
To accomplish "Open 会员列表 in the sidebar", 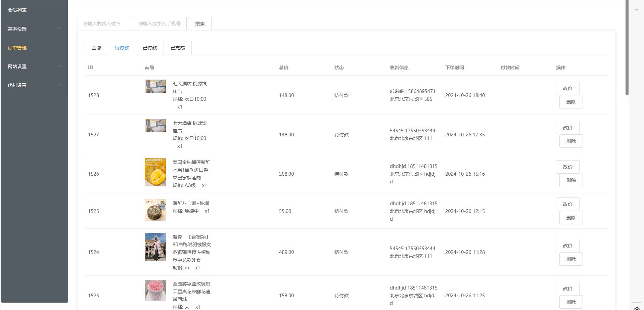I will [x=17, y=10].
